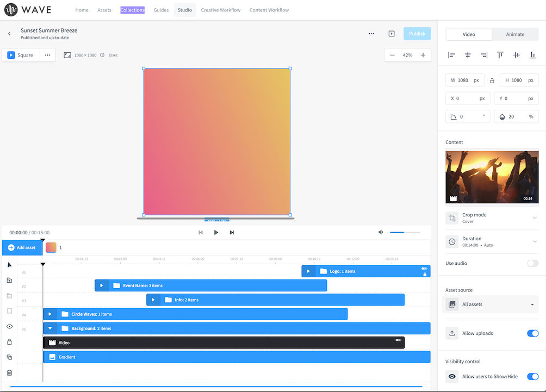Screen dimensions: 546x392
Task: Open the Creative Workflow menu
Action: (x=221, y=10)
